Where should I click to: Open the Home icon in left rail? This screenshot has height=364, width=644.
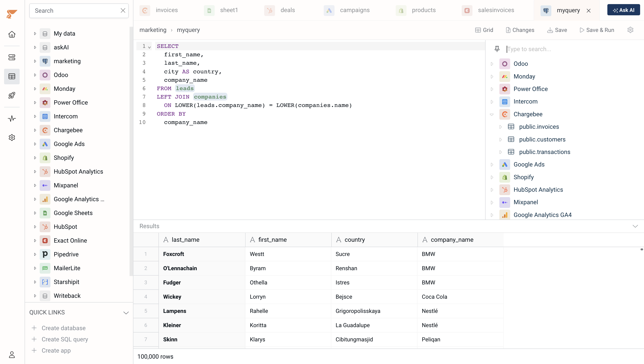(12, 34)
